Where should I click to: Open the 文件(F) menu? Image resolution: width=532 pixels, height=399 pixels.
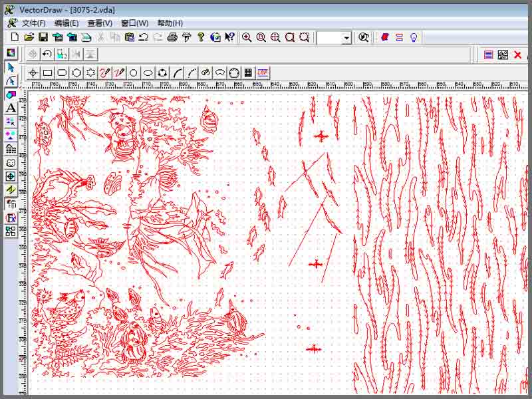coord(34,23)
